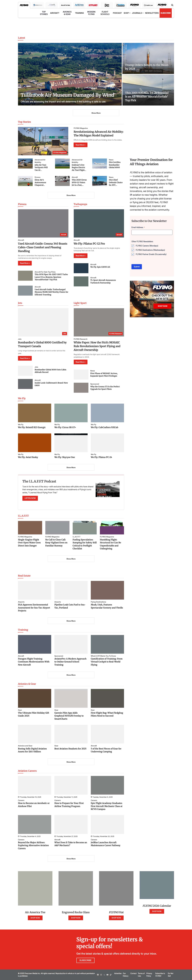Open the AvBuyer network logo

click(79, 5)
